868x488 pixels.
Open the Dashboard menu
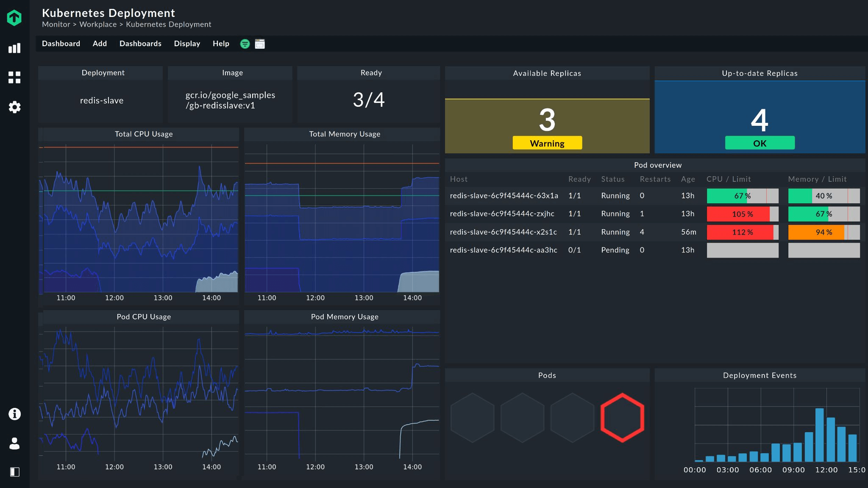click(x=61, y=44)
